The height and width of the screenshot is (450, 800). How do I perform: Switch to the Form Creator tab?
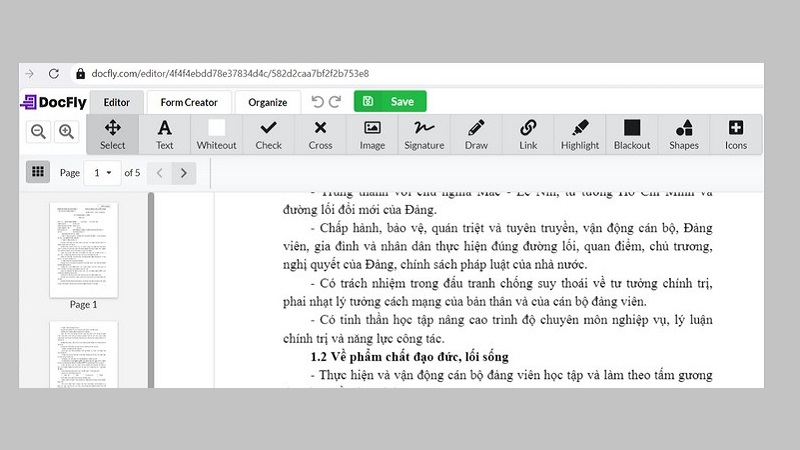189,103
